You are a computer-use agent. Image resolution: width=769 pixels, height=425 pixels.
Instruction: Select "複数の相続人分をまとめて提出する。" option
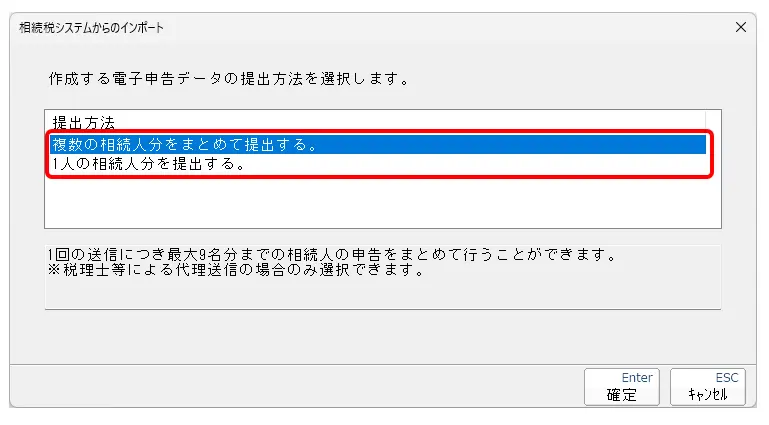click(185, 145)
